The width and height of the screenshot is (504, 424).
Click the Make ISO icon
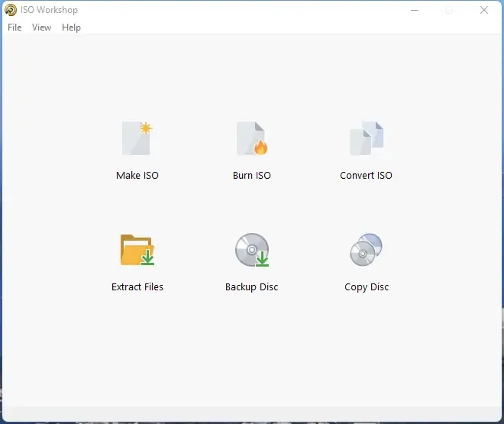(x=137, y=138)
